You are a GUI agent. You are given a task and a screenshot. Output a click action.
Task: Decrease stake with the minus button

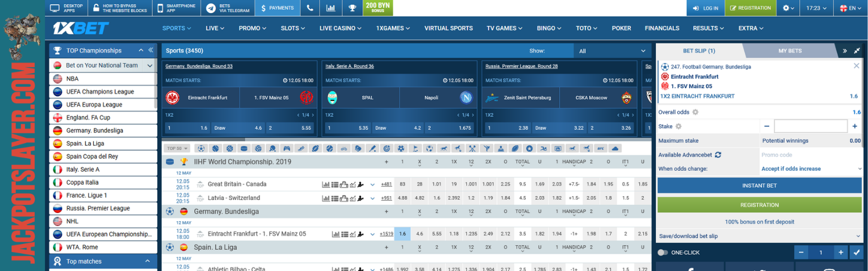click(x=767, y=126)
